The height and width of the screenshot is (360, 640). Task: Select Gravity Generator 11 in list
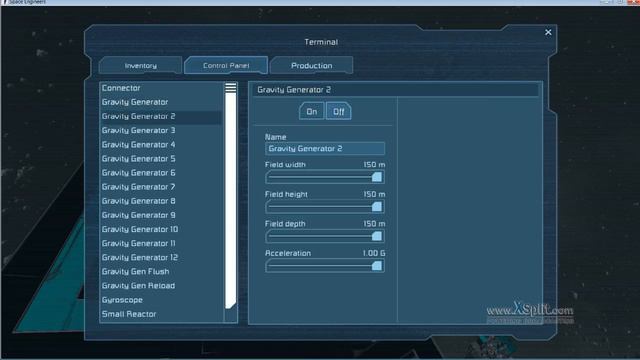pos(161,243)
